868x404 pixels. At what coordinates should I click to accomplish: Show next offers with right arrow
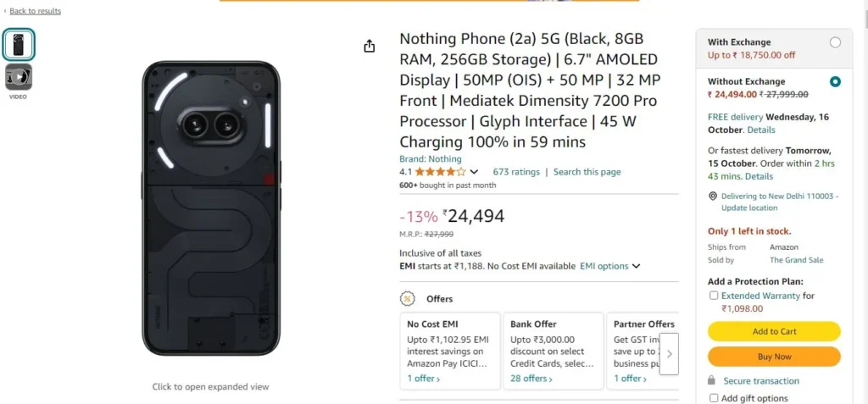point(669,354)
